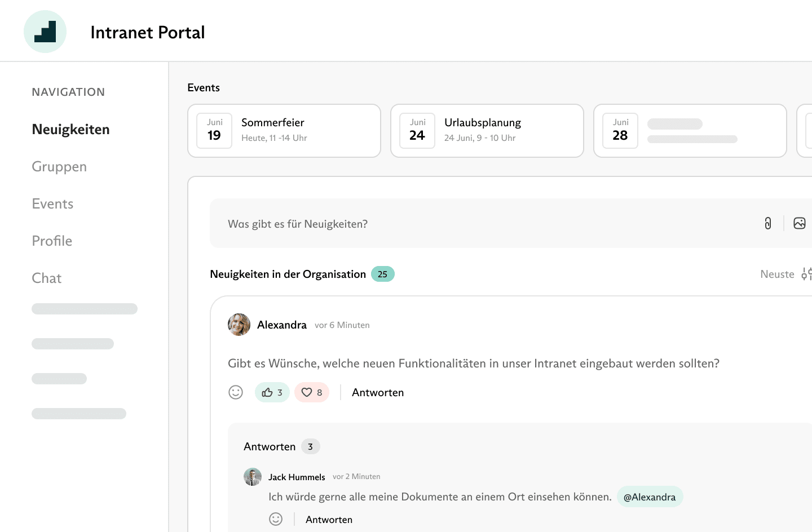Click the Intranet Portal staircase logo

tap(45, 32)
